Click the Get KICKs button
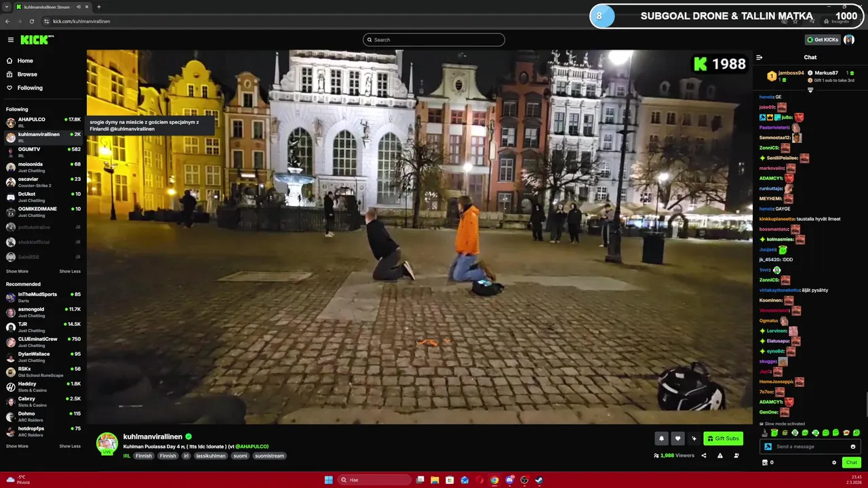The height and width of the screenshot is (488, 868). tap(823, 40)
